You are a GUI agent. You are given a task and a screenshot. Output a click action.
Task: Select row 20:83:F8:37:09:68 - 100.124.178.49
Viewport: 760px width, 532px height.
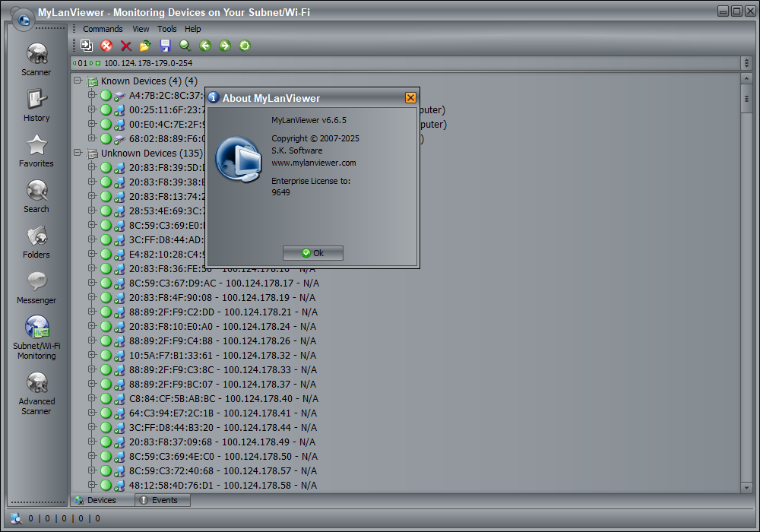[222, 442]
